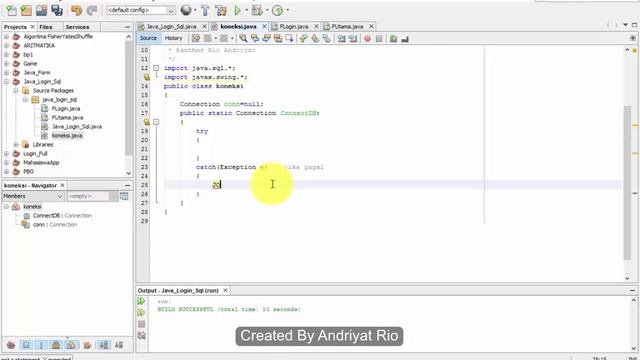The width and height of the screenshot is (640, 360).
Task: Toggle sort by source in Navigator
Action: 119,345
